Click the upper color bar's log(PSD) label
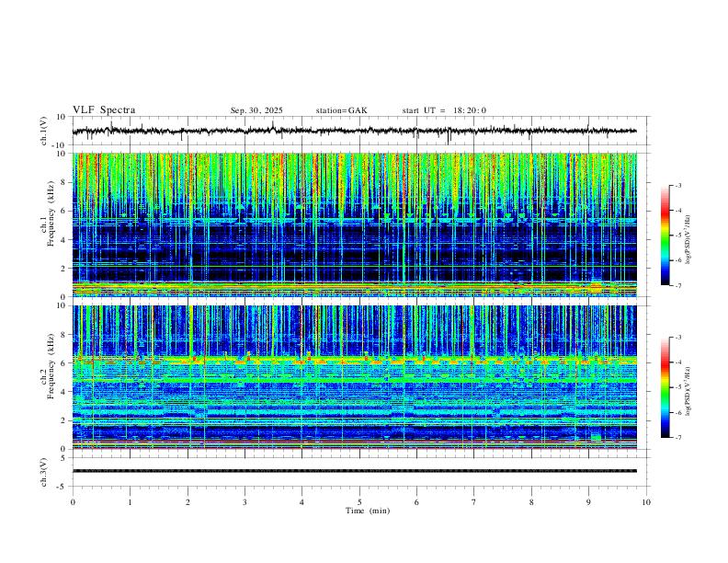The image size is (728, 563). 688,240
